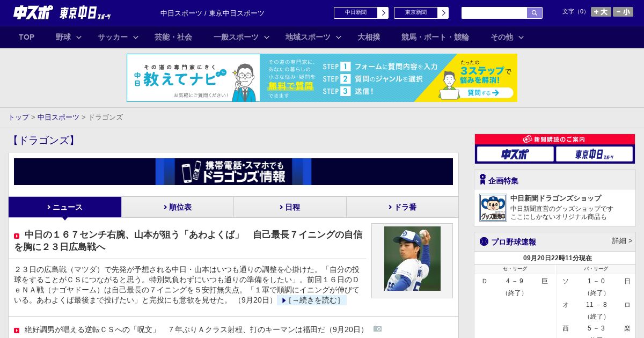Click パ・リーグ column header
Screen dimensions: 644x338
point(596,269)
